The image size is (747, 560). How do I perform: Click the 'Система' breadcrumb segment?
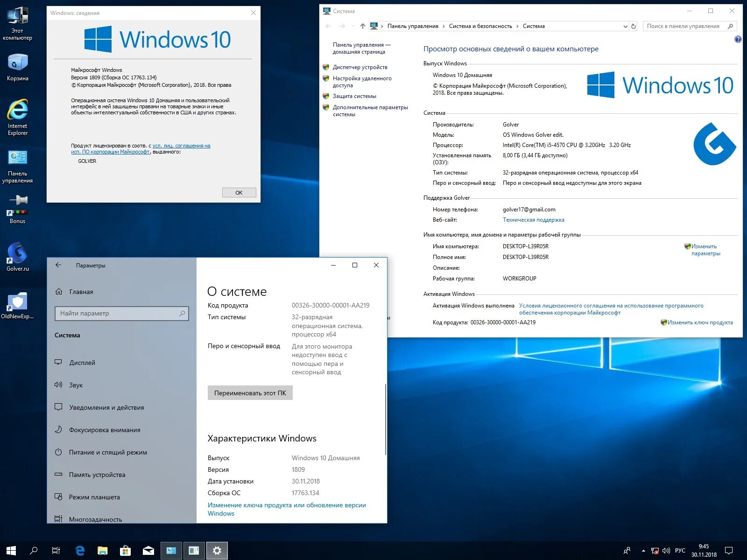click(x=534, y=26)
